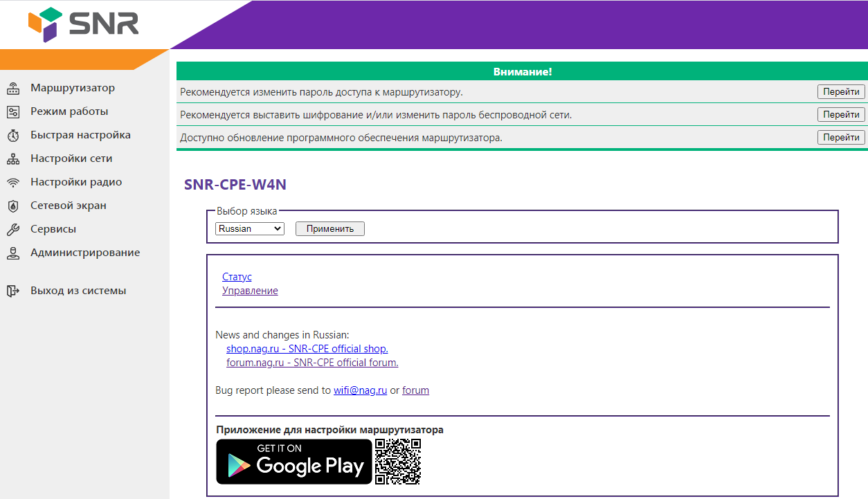
Task: Open the Сервисы menu item
Action: (53, 229)
